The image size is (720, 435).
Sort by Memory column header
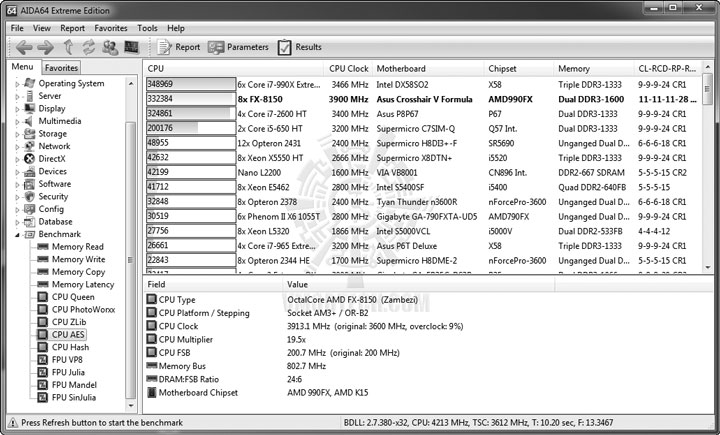point(594,68)
